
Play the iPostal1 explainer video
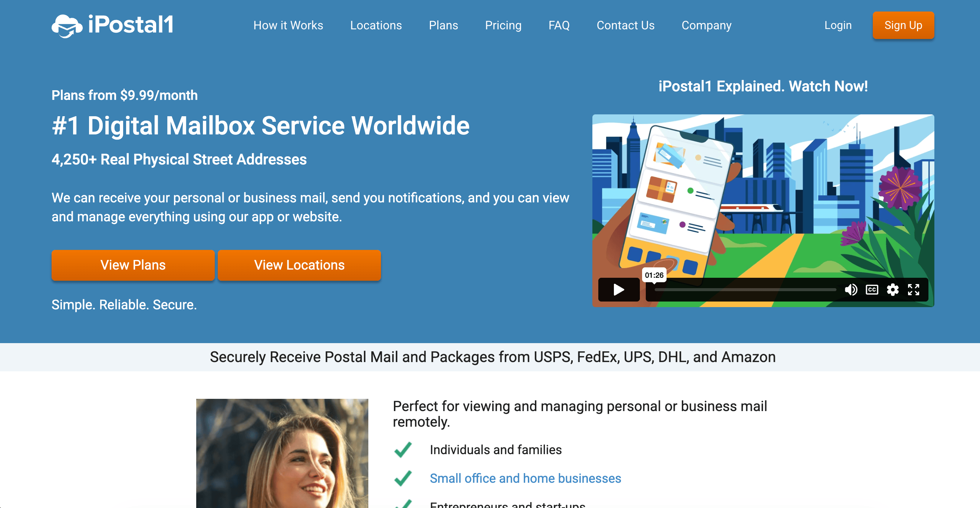619,290
